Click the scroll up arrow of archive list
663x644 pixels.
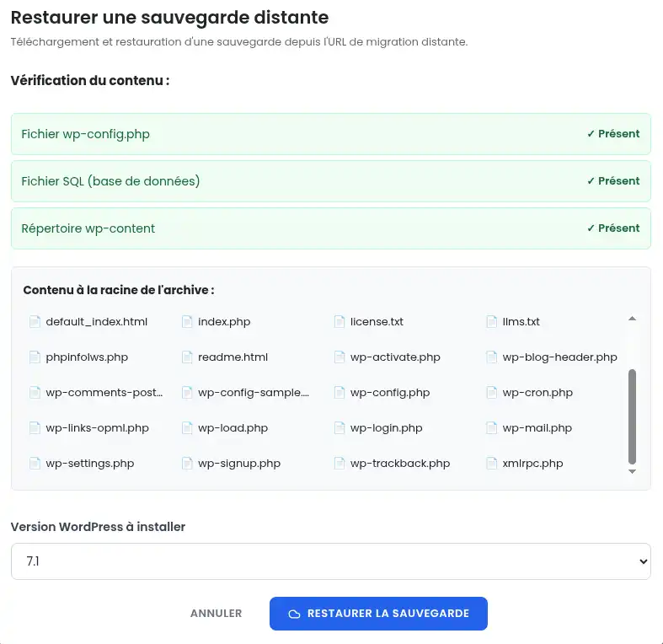[x=632, y=319]
